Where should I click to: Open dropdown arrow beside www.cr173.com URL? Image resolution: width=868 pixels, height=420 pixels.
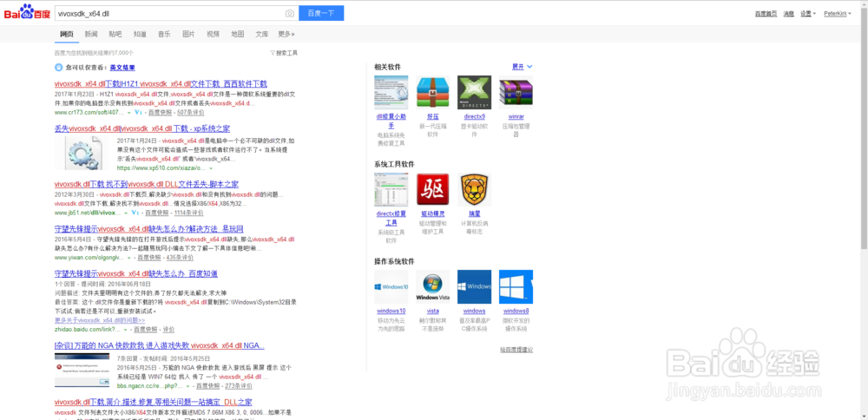pyautogui.click(x=128, y=112)
